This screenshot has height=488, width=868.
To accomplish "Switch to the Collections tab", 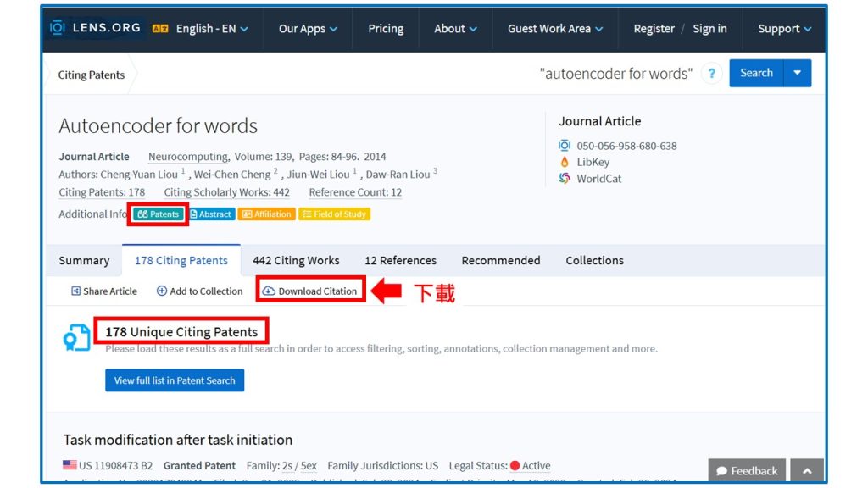I will 594,261.
